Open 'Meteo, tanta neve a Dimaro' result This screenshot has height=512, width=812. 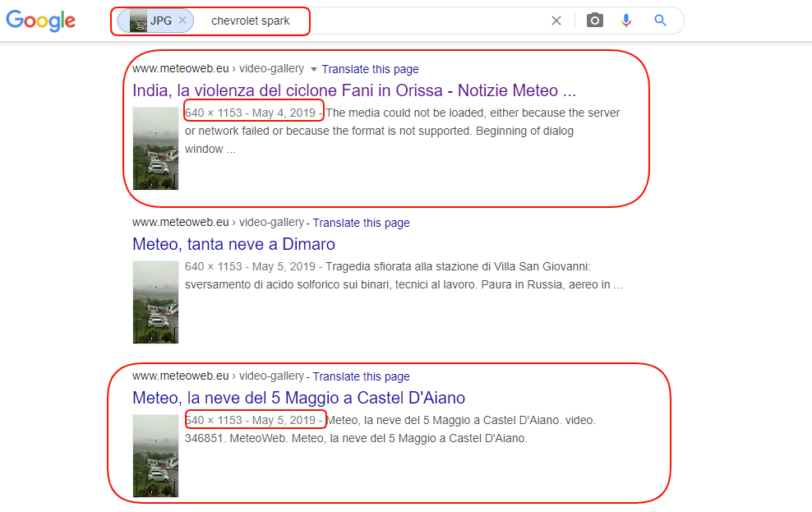click(x=233, y=244)
